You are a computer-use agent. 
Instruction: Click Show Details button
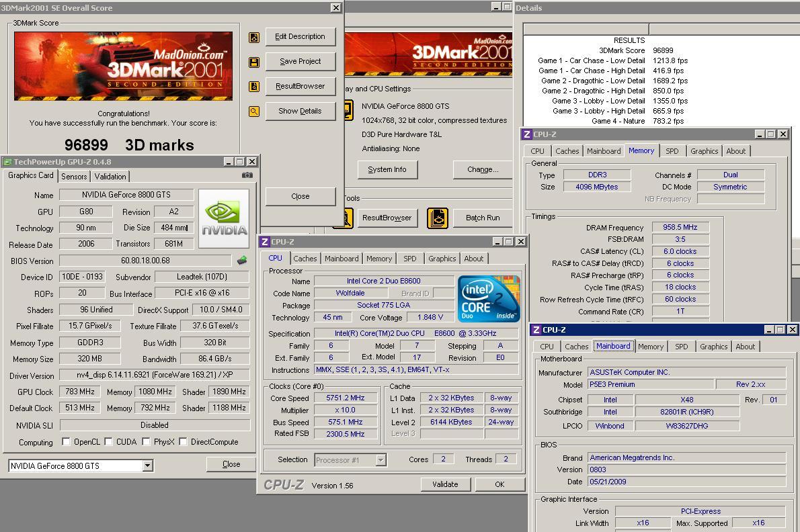(x=300, y=111)
